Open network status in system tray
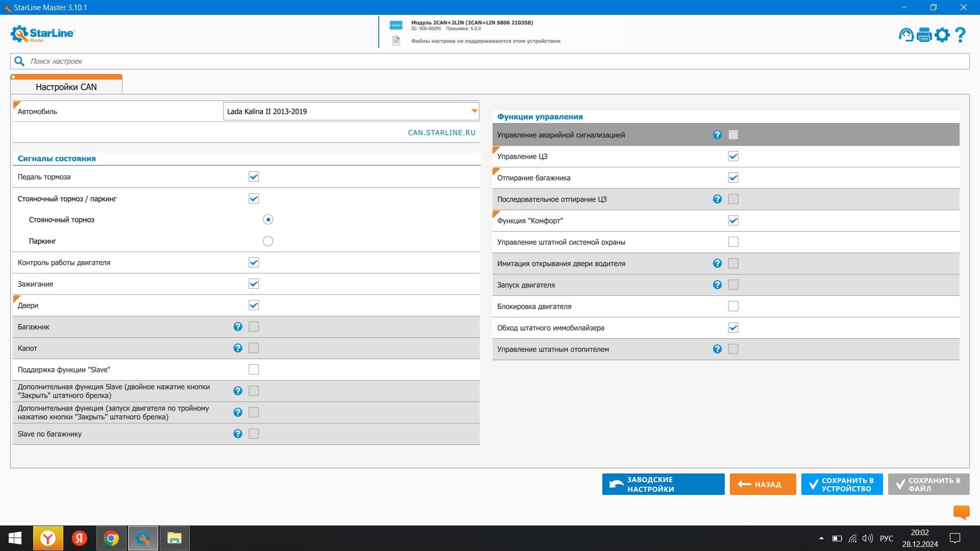This screenshot has height=551, width=980. 852,538
